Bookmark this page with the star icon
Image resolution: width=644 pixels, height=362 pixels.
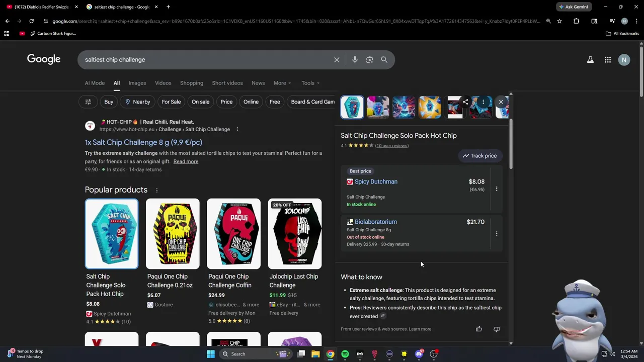pos(559,21)
